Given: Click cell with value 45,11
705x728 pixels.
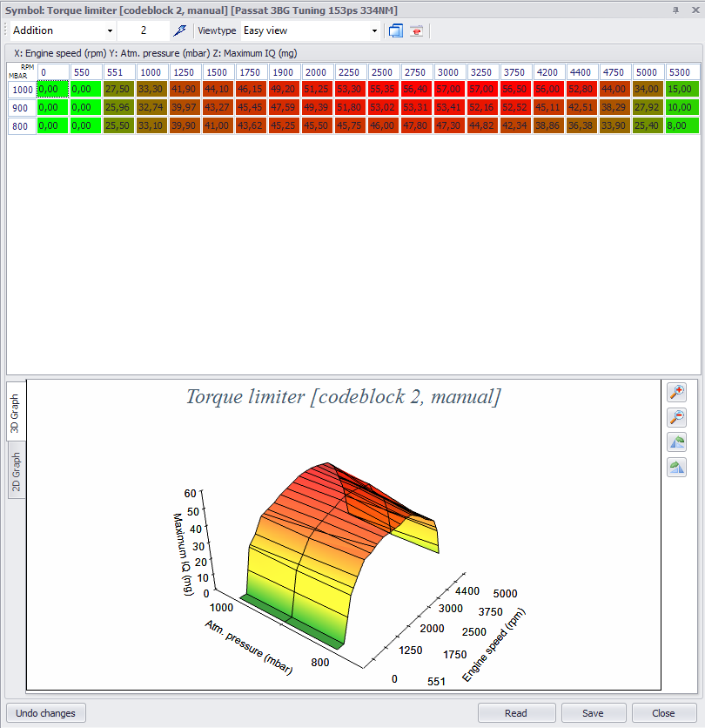Looking at the screenshot, I should [x=549, y=107].
